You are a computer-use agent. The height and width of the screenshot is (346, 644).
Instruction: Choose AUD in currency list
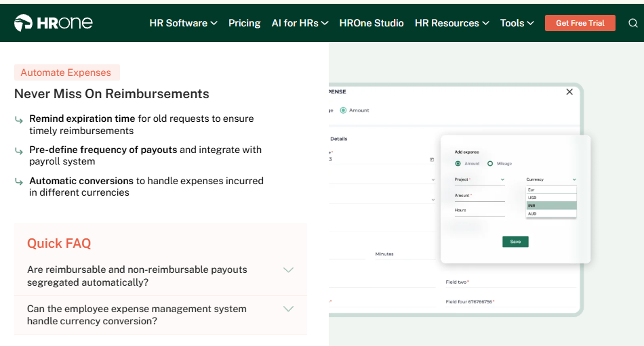point(551,213)
